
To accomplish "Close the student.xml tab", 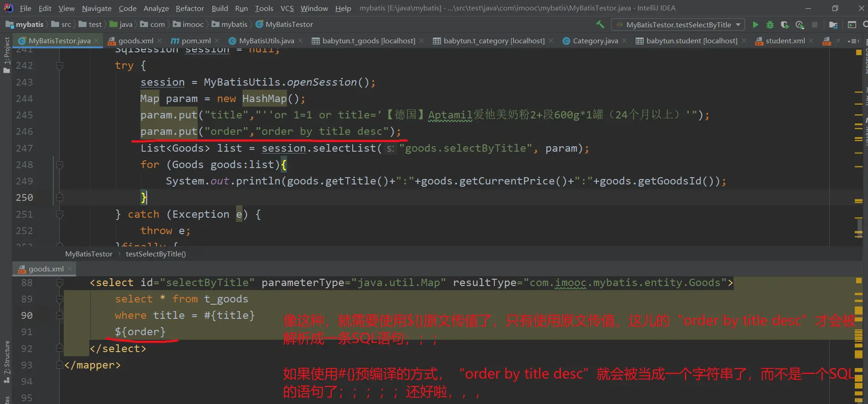I will click(x=811, y=41).
